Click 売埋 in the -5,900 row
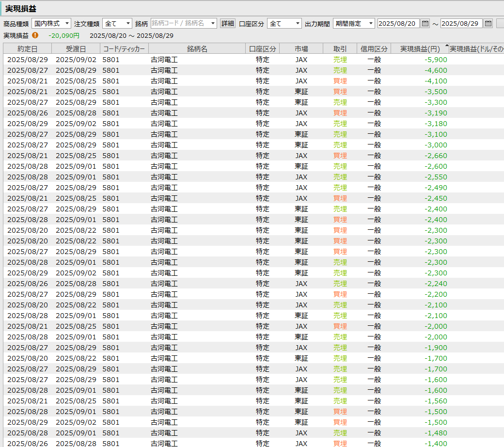Viewport: 504px width, 447px height. (340, 60)
